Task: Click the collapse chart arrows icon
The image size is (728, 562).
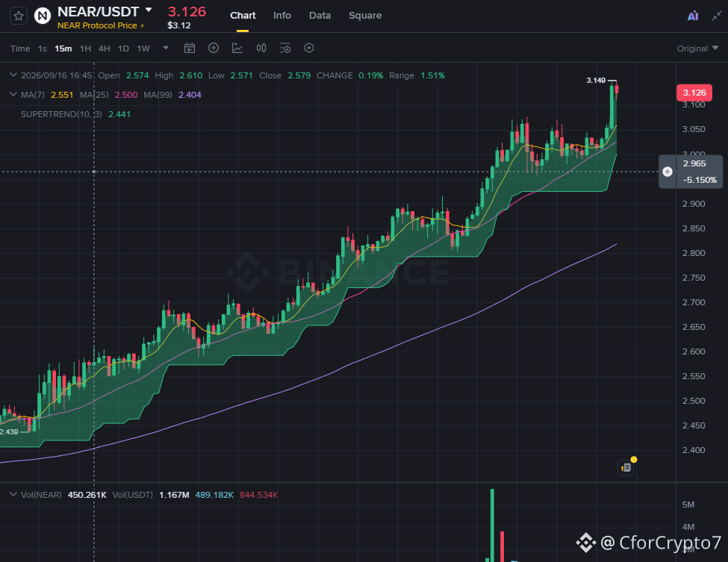Action: (x=717, y=16)
